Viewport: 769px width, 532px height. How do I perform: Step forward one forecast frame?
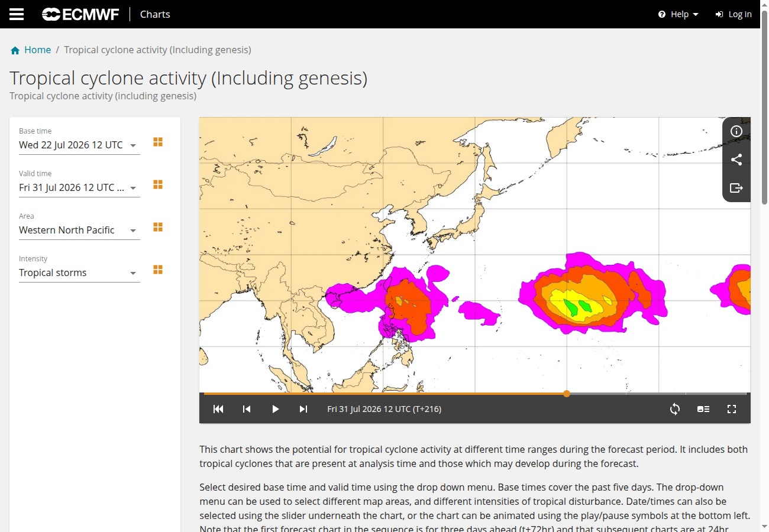tap(303, 409)
